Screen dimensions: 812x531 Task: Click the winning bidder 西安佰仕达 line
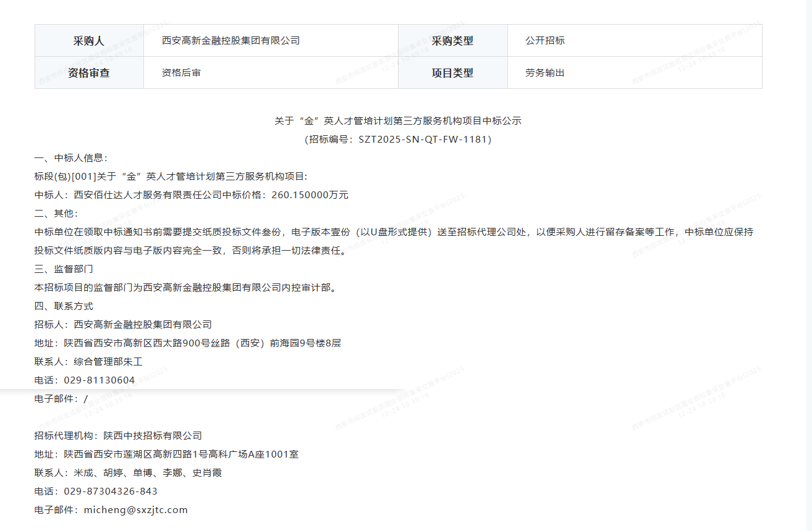[x=192, y=195]
